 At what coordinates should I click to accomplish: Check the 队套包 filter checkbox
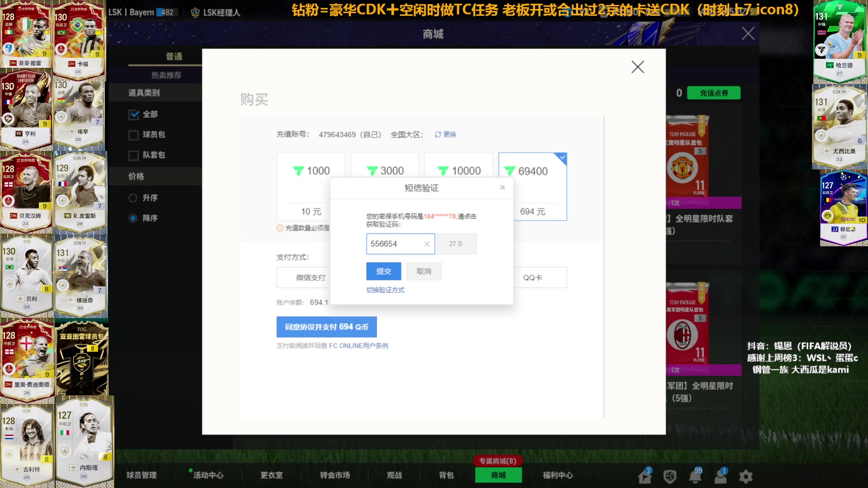(x=133, y=155)
